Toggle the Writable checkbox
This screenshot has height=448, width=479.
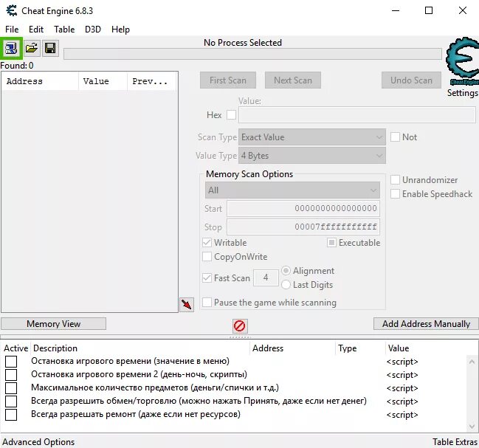[207, 243]
